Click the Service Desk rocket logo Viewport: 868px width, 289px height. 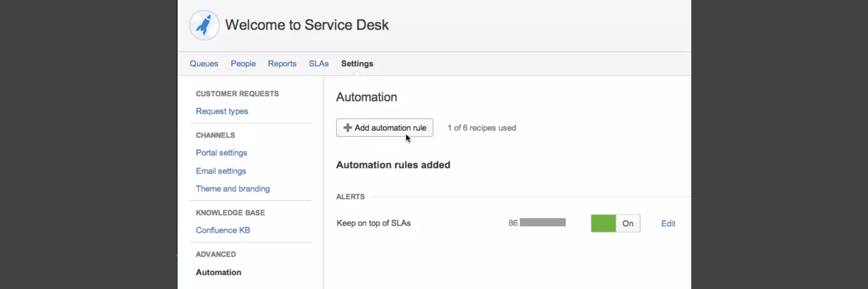tap(204, 25)
